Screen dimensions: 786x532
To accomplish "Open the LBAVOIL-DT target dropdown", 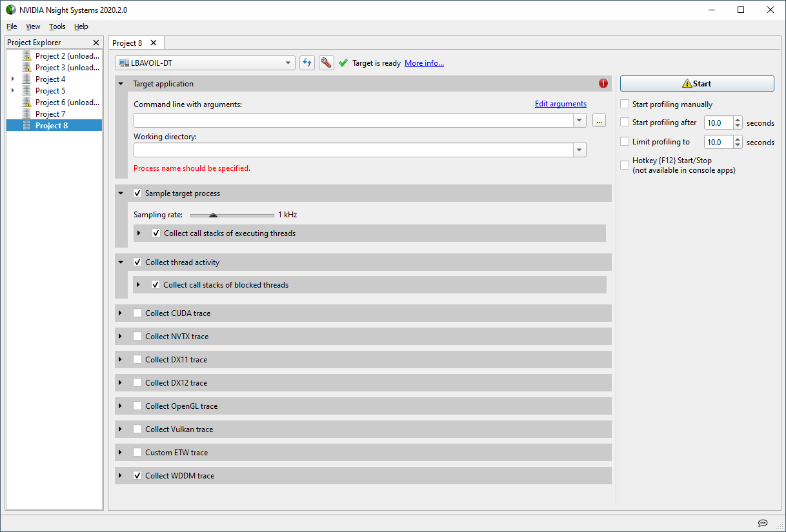I will click(x=205, y=63).
